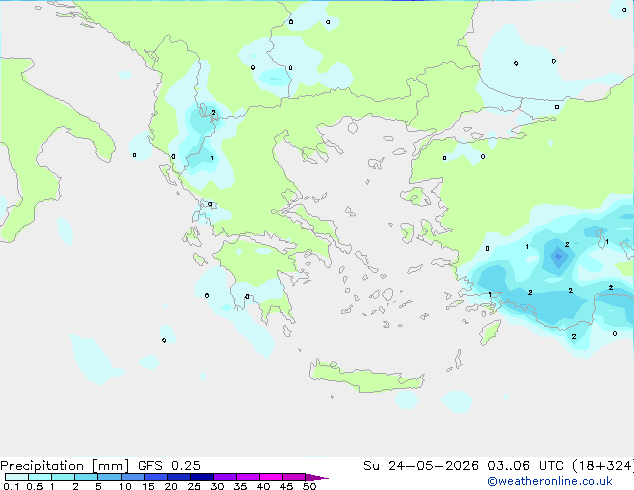Pick the 1–2 mm legend swatch
The width and height of the screenshot is (634, 490).
(63, 477)
